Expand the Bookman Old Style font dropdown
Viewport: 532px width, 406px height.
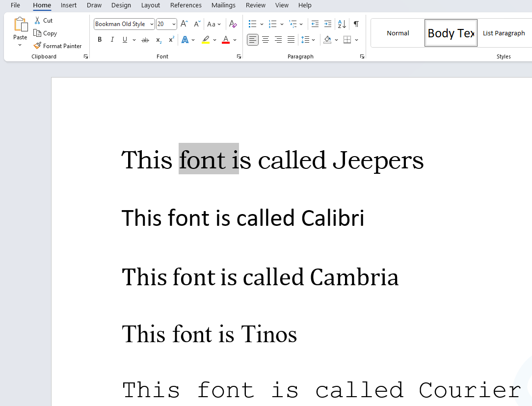(x=152, y=24)
